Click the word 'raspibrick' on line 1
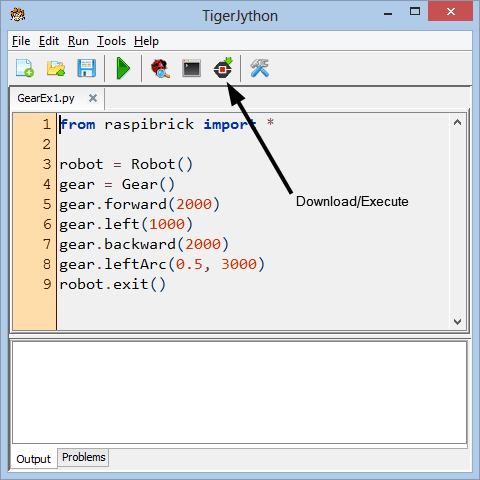This screenshot has width=480, height=480. click(149, 124)
